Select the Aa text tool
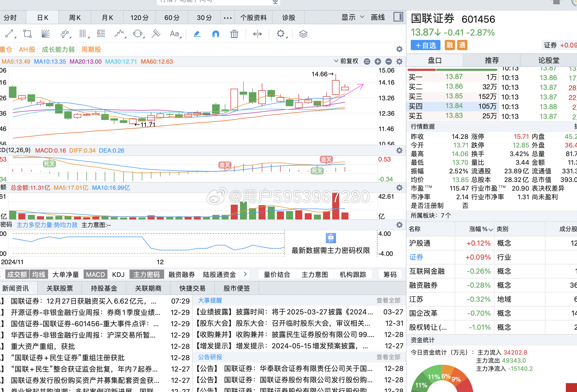Image resolution: width=577 pixels, height=392 pixels. (x=175, y=34)
